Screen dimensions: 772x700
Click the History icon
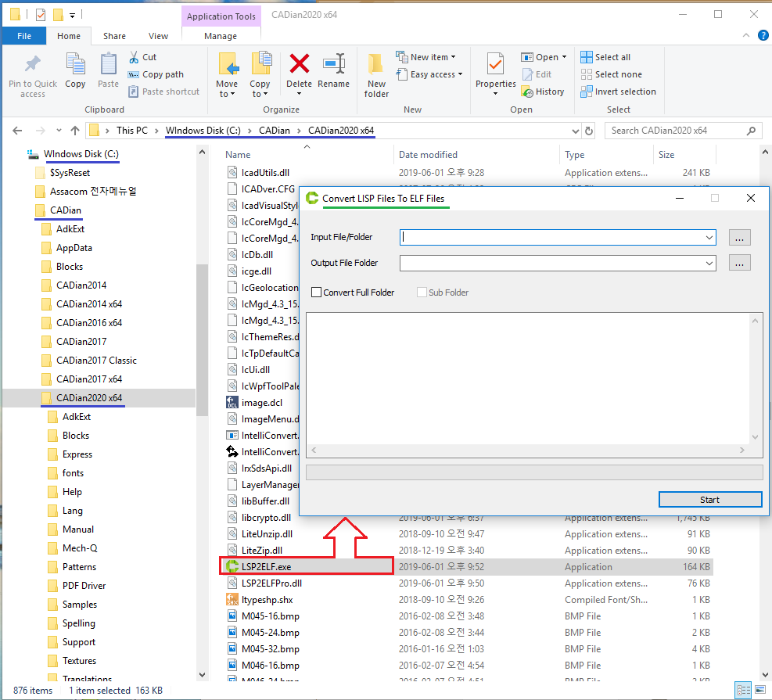click(527, 92)
